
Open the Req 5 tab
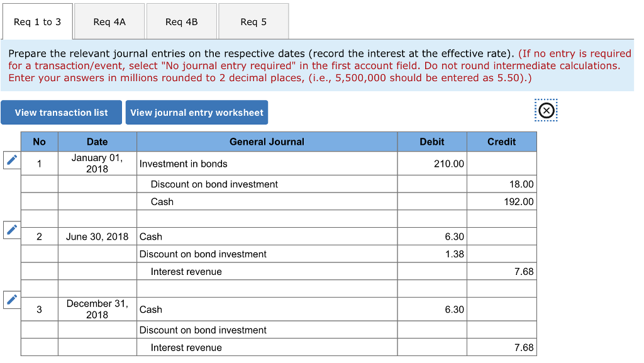(253, 22)
